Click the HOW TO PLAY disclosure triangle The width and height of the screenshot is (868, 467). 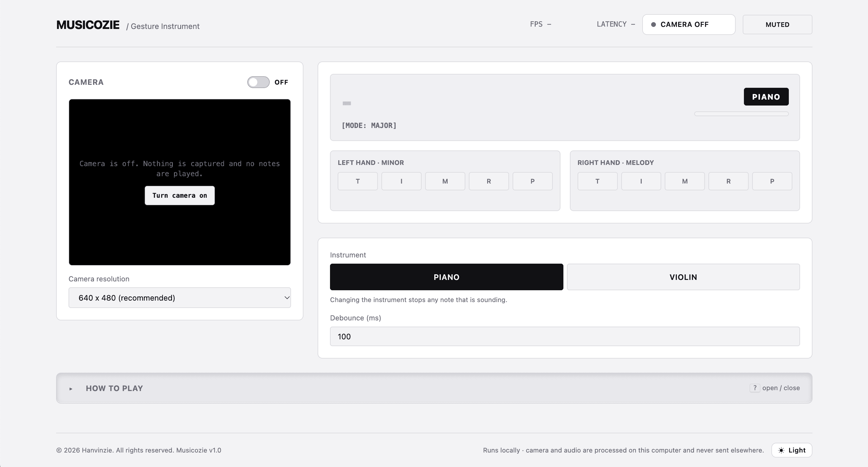pyautogui.click(x=71, y=388)
